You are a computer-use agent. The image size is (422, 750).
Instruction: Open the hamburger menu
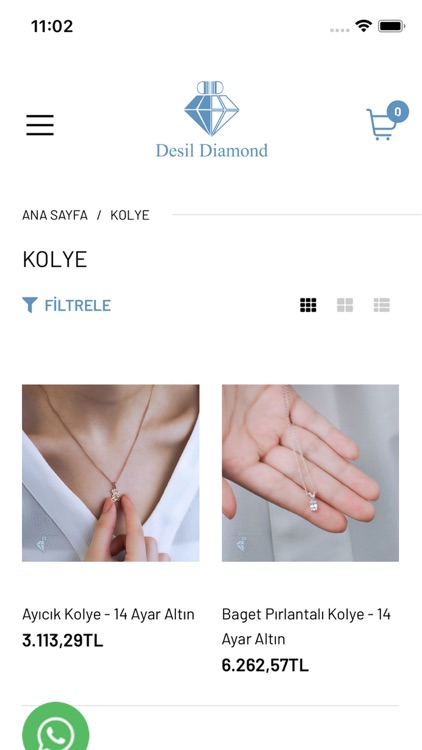point(40,125)
